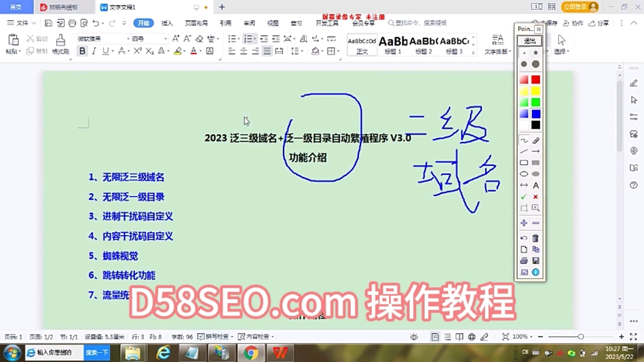Toggle bold formatting

click(x=82, y=51)
